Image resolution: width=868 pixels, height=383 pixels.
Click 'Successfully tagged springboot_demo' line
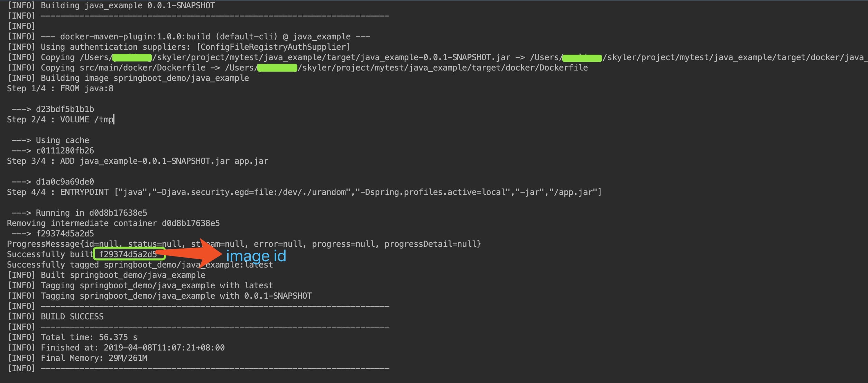(140, 265)
